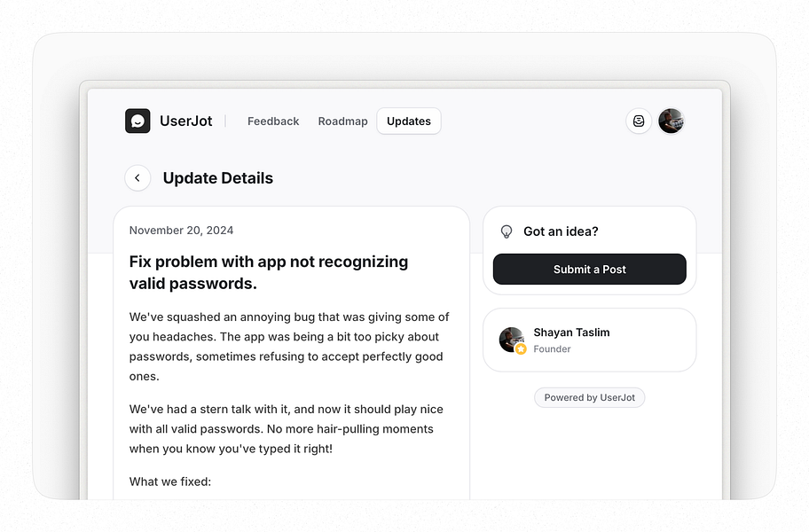Open your account avatar at top right

pyautogui.click(x=672, y=121)
